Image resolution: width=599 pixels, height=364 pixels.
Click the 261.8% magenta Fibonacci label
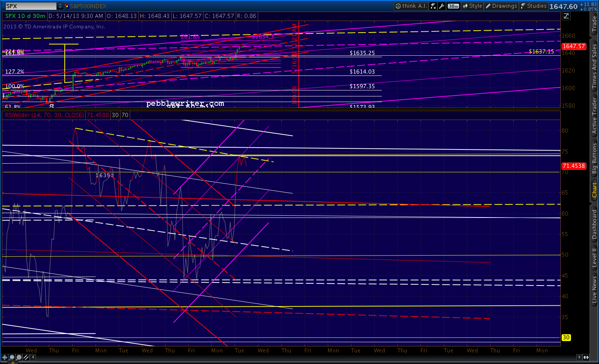190,37
